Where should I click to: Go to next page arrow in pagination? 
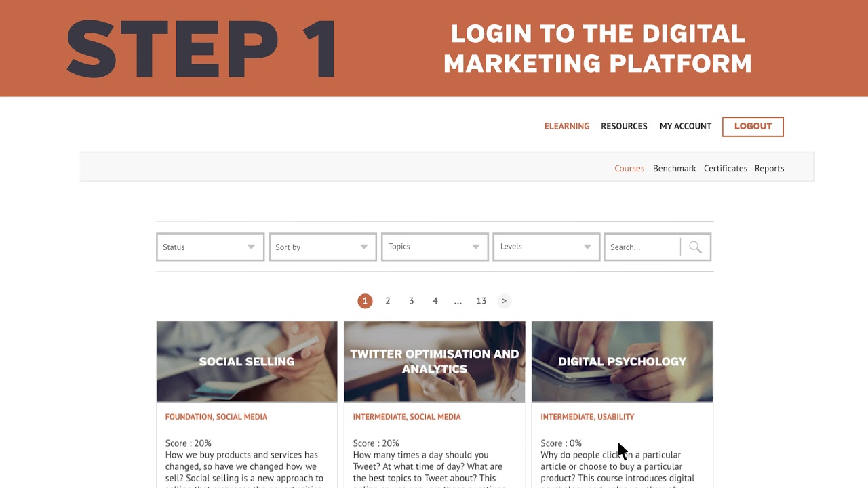(504, 301)
